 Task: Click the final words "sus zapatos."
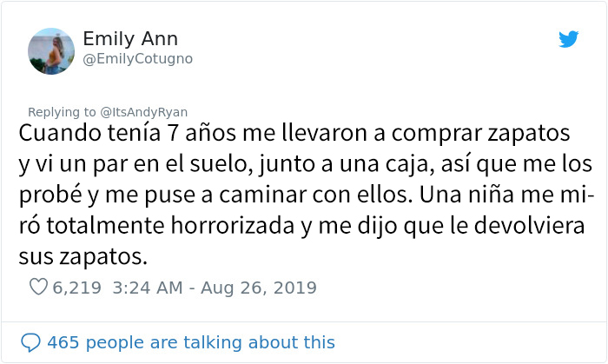click(x=83, y=256)
